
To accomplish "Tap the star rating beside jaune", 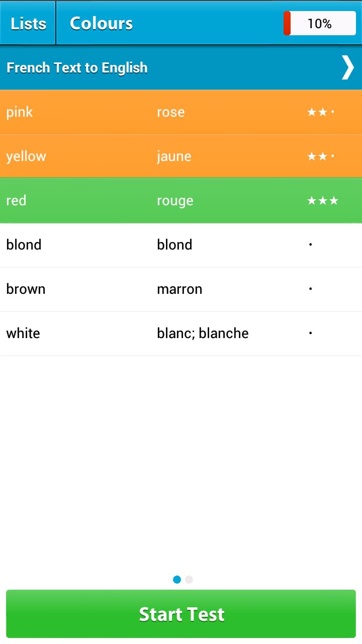I will coord(321,156).
